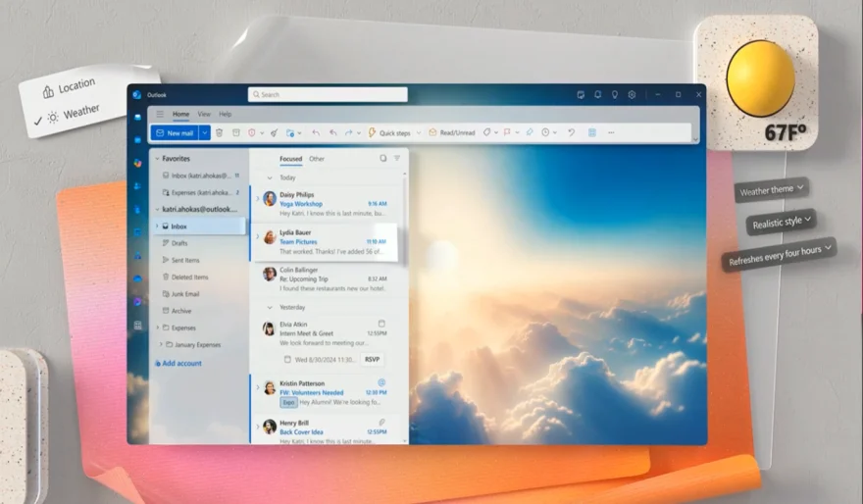
Task: Choose the Location option on the sticker
Action: tap(70, 87)
